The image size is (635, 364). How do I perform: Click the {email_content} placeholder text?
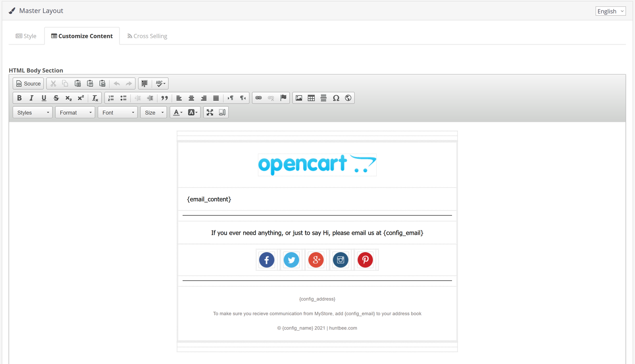click(209, 199)
